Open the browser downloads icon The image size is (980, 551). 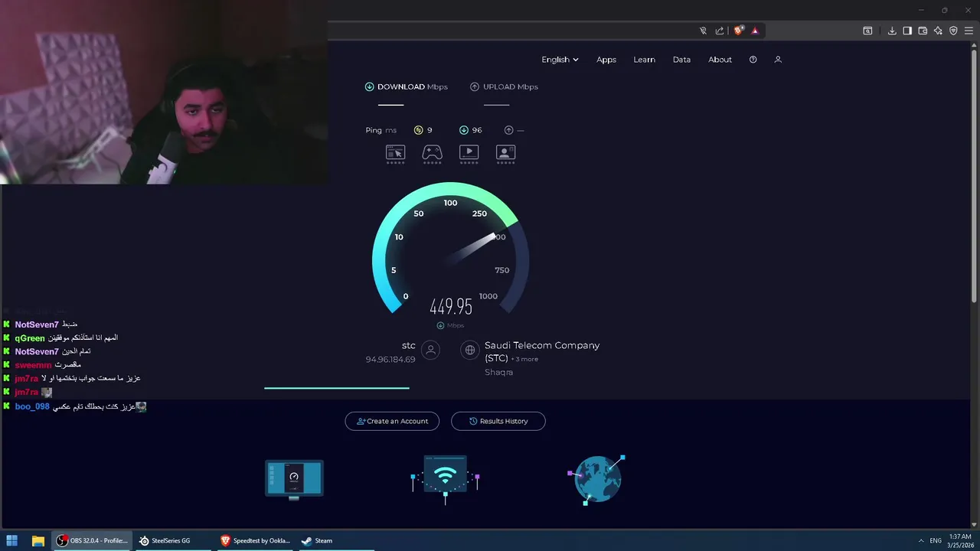(892, 31)
